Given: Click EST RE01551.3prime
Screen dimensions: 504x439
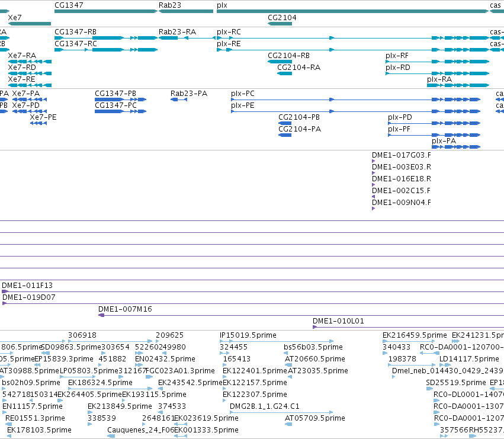Looking at the screenshot, I should pos(8,424).
